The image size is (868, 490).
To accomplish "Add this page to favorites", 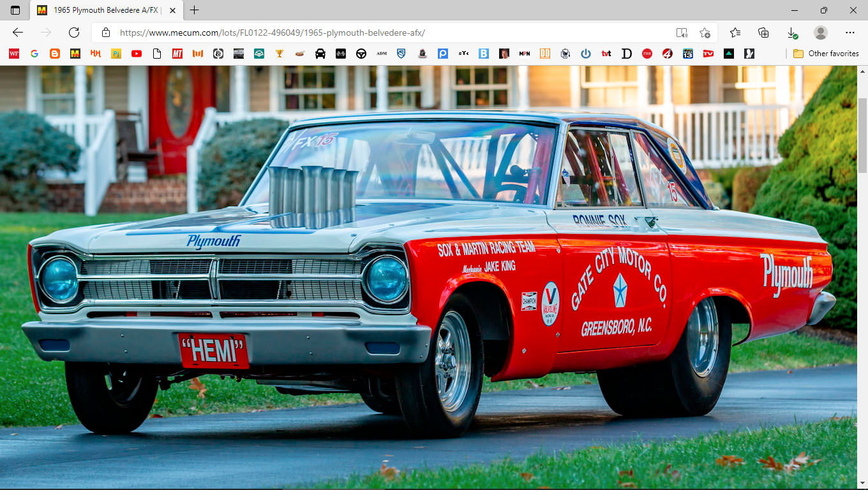I will [x=705, y=33].
